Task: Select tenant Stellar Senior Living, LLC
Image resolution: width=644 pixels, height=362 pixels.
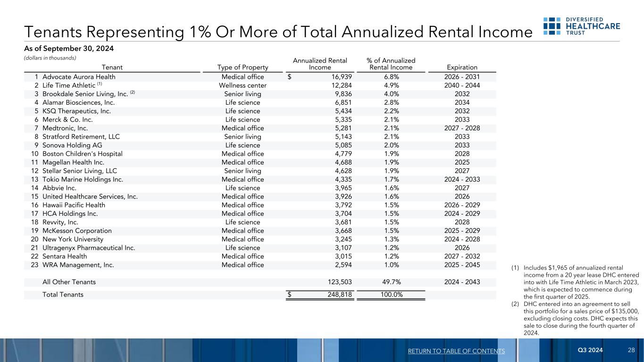Action: (80, 171)
